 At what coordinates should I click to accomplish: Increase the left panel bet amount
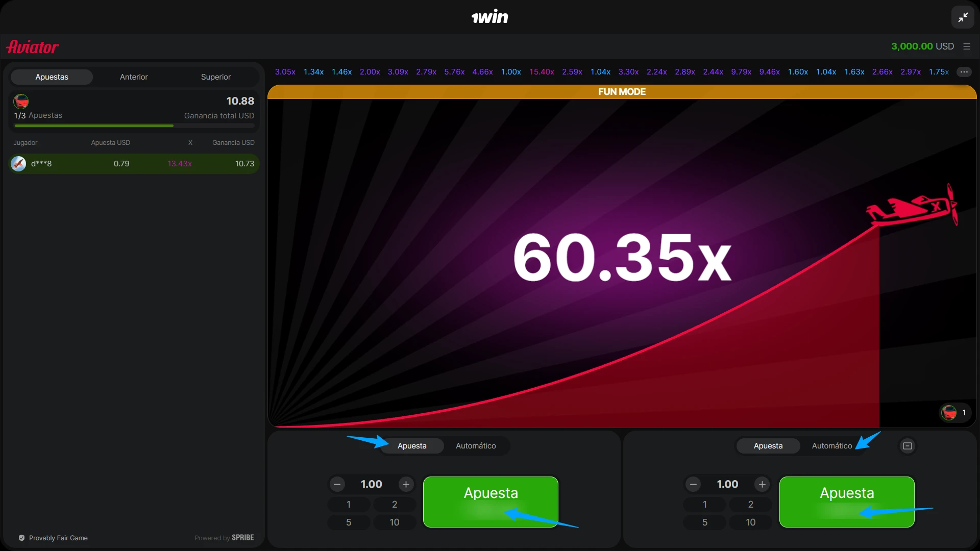(x=406, y=484)
